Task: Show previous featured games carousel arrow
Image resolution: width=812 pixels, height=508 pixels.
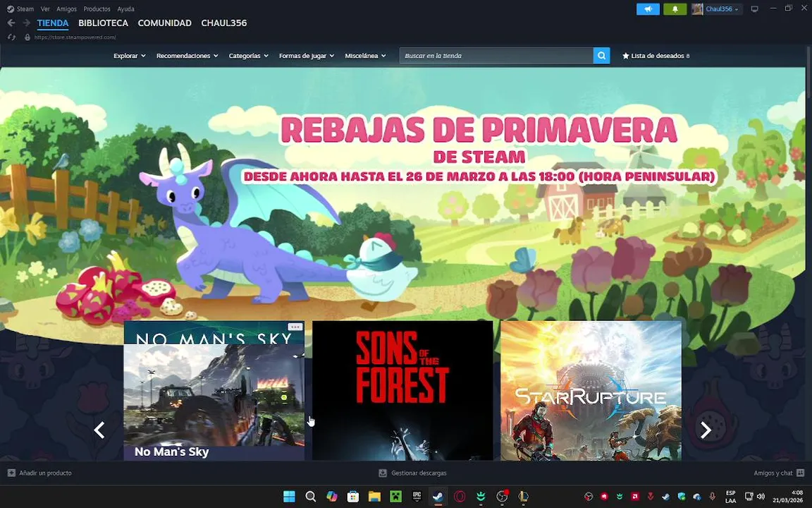Action: coord(99,430)
